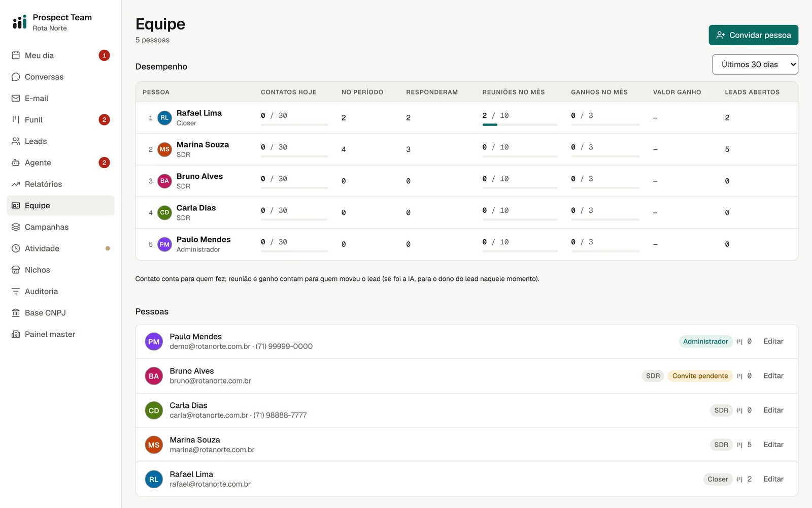Open Meu dia calendar icon
This screenshot has width=812, height=508.
[16, 55]
